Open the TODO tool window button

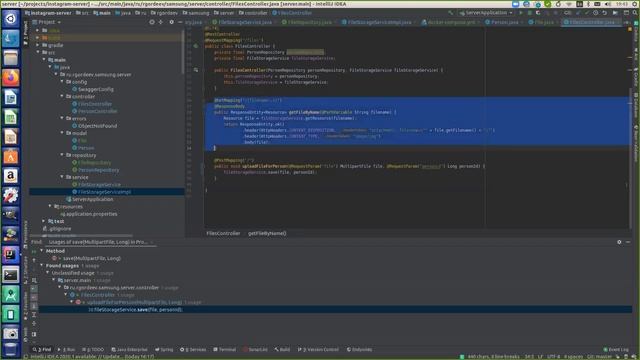pos(93,350)
